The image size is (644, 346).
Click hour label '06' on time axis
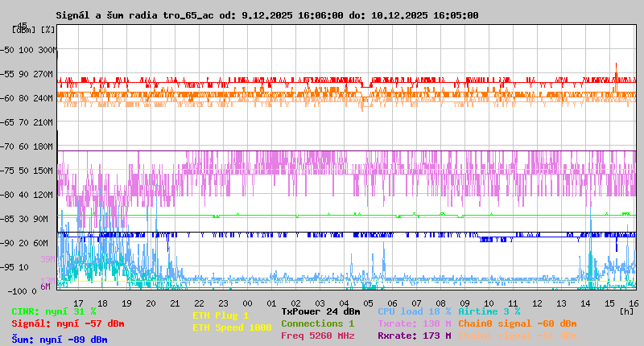coord(392,303)
